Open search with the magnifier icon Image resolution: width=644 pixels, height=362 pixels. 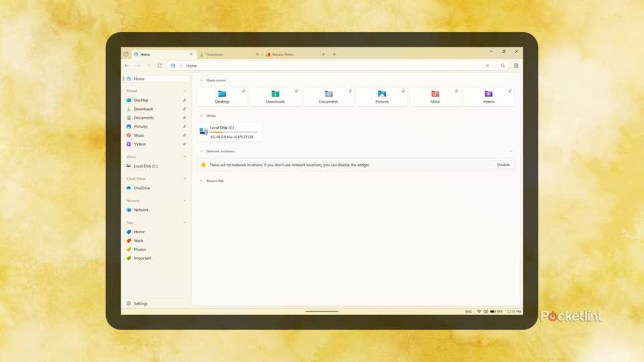(502, 66)
